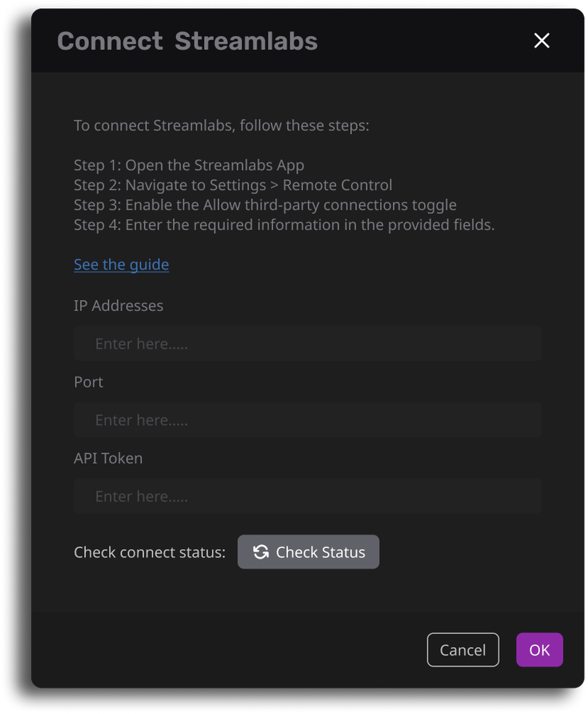Close the Connect Streamlabs dialog with X

(541, 41)
